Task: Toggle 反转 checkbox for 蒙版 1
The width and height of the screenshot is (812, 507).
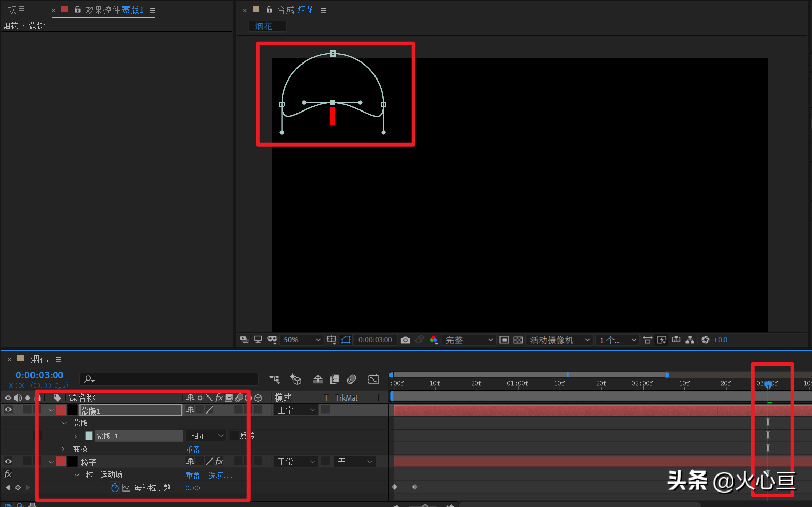Action: (234, 435)
